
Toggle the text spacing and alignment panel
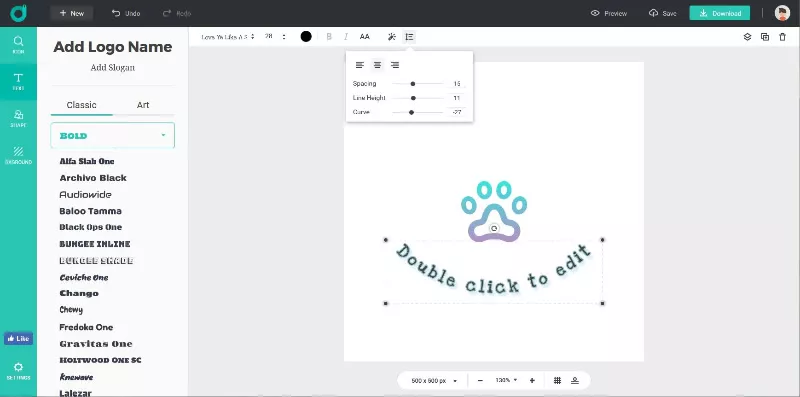[409, 37]
